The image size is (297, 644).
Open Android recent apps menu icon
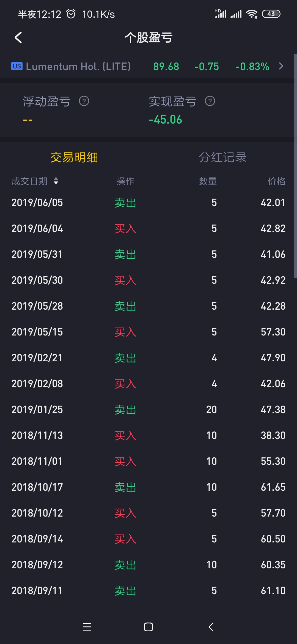tap(87, 627)
